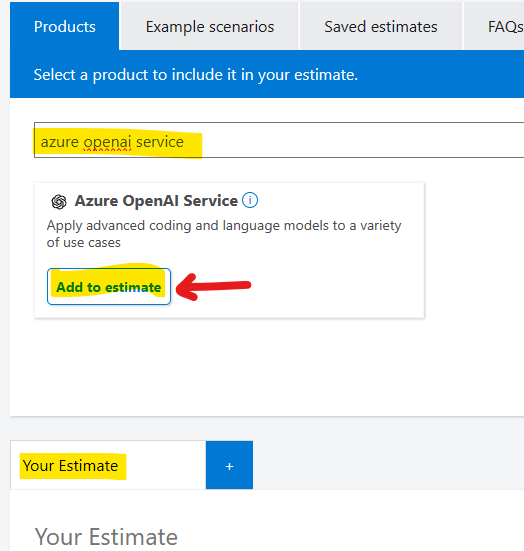Click the Azure OpenAI Service title

(156, 201)
